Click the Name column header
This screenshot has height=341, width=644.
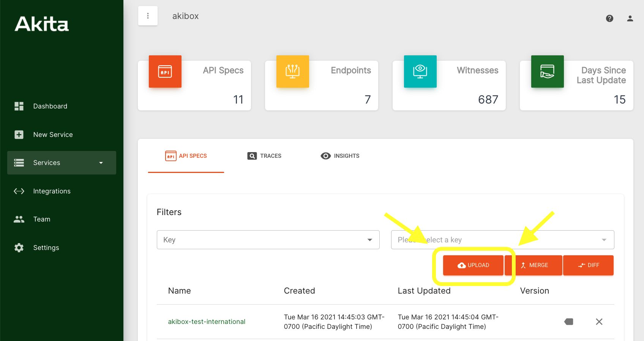tap(180, 291)
